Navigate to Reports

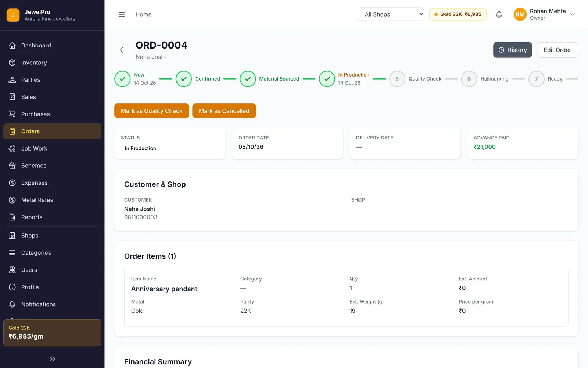pyautogui.click(x=52, y=217)
